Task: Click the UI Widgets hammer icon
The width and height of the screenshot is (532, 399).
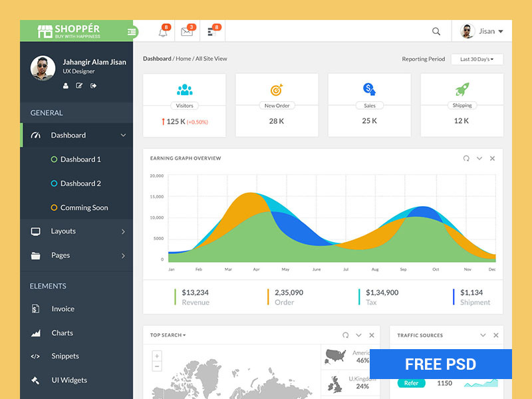Action: (x=36, y=380)
